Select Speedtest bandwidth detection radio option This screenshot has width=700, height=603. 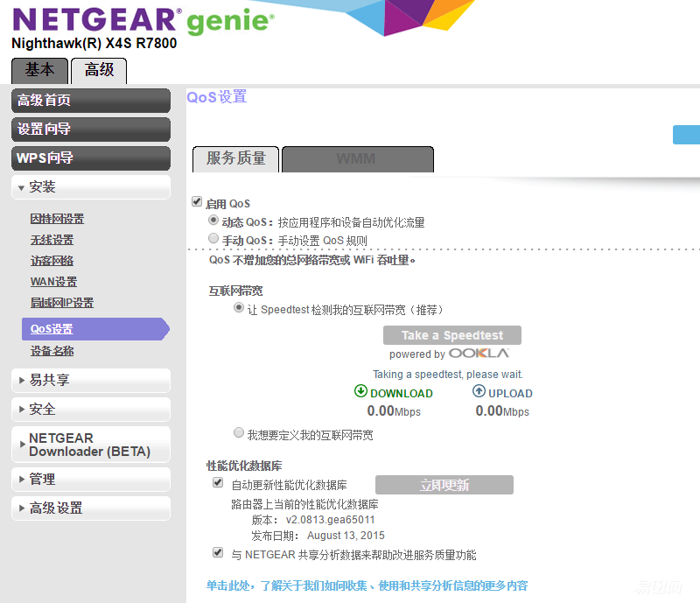(x=239, y=307)
